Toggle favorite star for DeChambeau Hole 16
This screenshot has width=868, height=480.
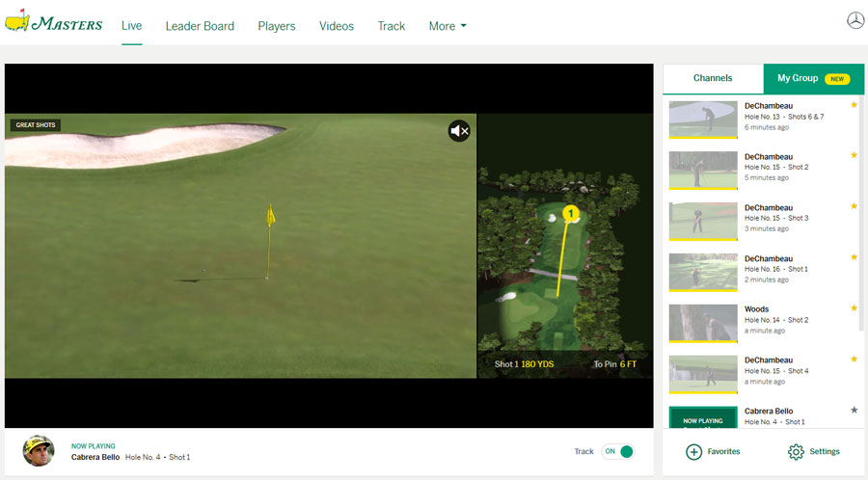pos(854,257)
